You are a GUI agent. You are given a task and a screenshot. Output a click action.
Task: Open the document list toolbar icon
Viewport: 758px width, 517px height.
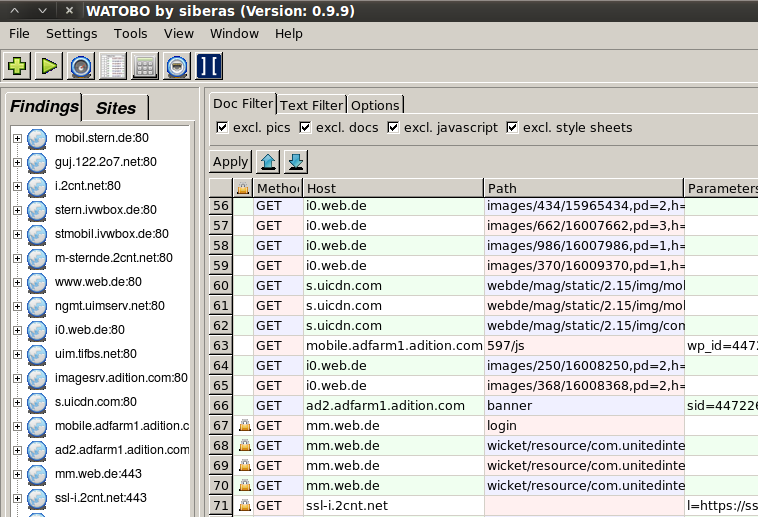pyautogui.click(x=113, y=67)
